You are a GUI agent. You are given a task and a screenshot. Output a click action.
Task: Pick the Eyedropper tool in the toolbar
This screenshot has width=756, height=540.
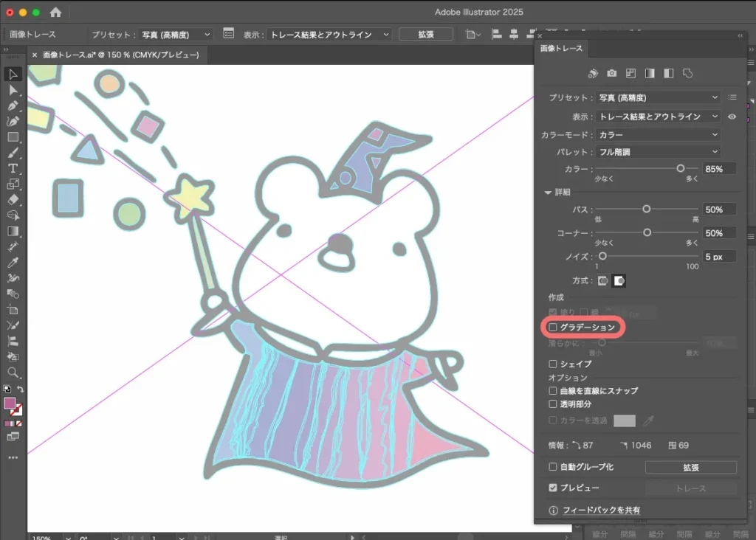[x=13, y=262]
